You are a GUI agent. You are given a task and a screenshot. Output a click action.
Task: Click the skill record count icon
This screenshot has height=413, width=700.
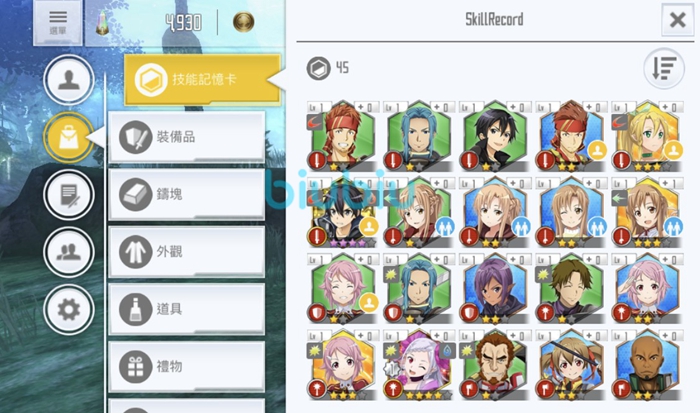pyautogui.click(x=318, y=68)
